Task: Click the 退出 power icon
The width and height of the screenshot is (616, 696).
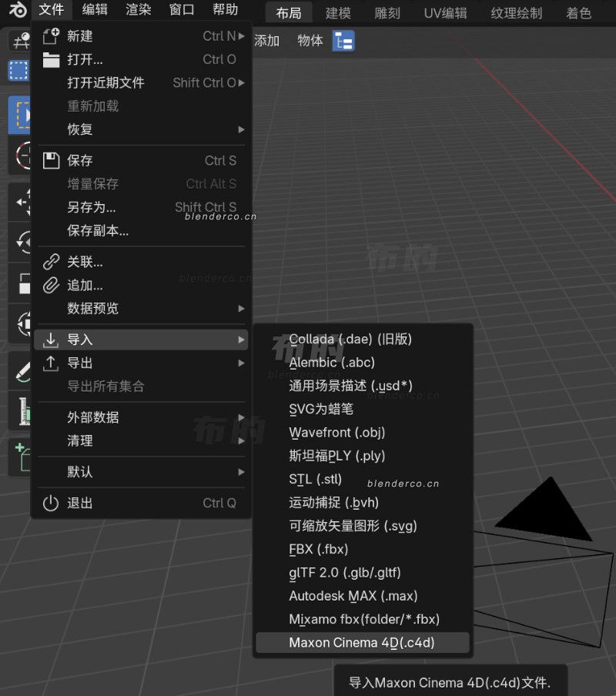Action: pyautogui.click(x=51, y=503)
